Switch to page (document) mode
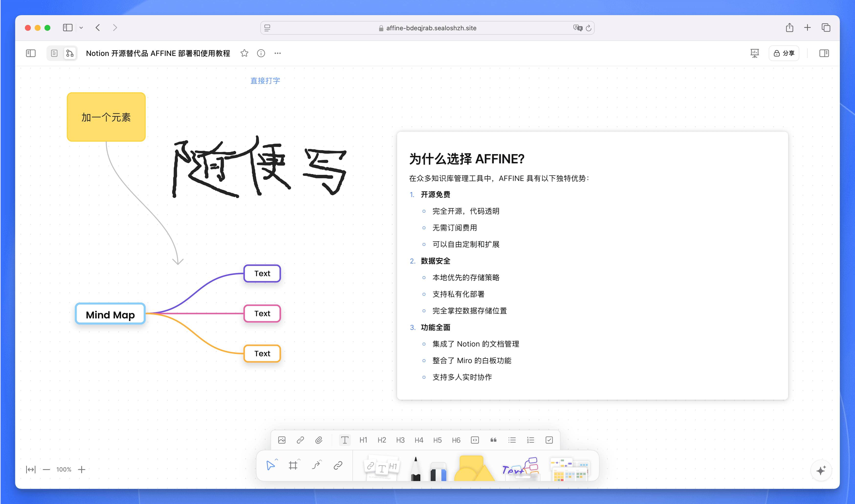Viewport: 855px width, 504px height. (x=54, y=53)
